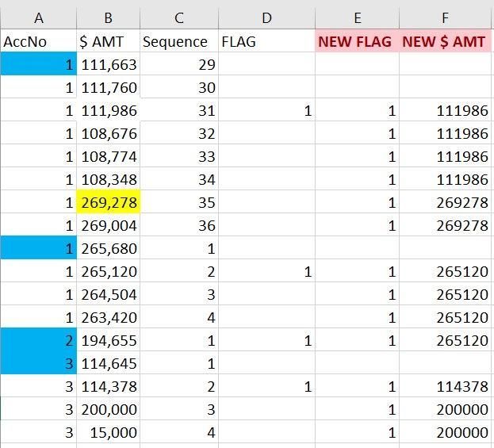Click the NEW $ AMT cell showing 114378
Viewport: 494px width, 448px height.
coord(446,387)
